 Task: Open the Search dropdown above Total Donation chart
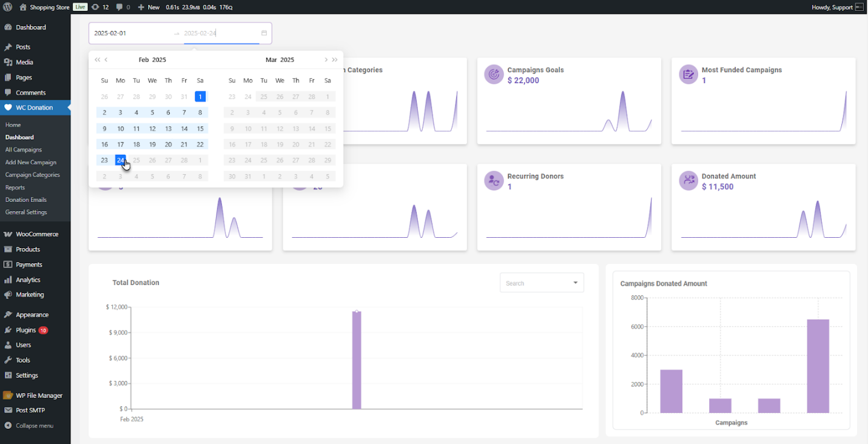click(542, 282)
